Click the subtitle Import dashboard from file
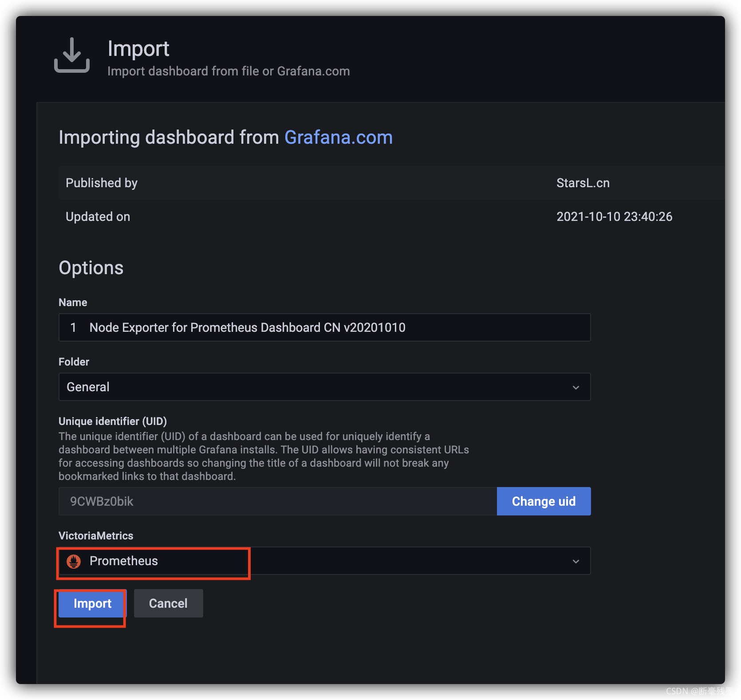 coord(229,71)
